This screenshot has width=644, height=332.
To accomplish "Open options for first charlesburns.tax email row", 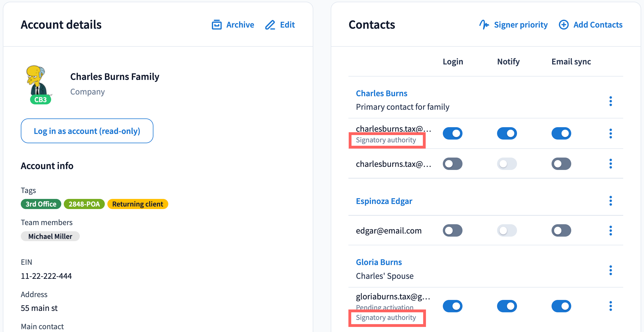I will coord(611,133).
